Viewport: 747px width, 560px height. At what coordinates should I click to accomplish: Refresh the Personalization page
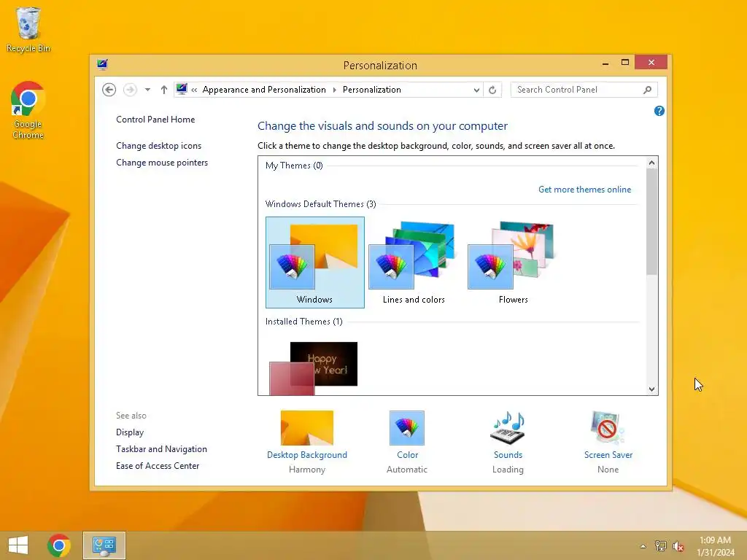click(492, 90)
